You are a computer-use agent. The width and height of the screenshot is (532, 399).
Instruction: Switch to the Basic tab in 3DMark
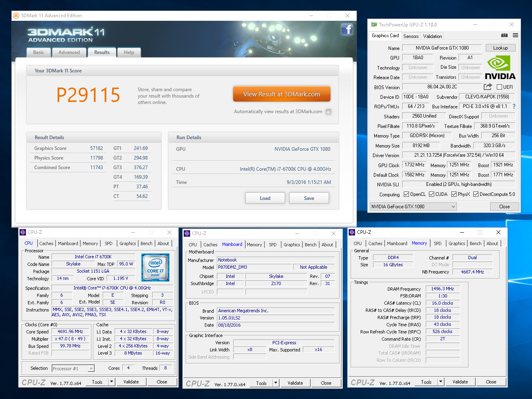pyautogui.click(x=39, y=52)
